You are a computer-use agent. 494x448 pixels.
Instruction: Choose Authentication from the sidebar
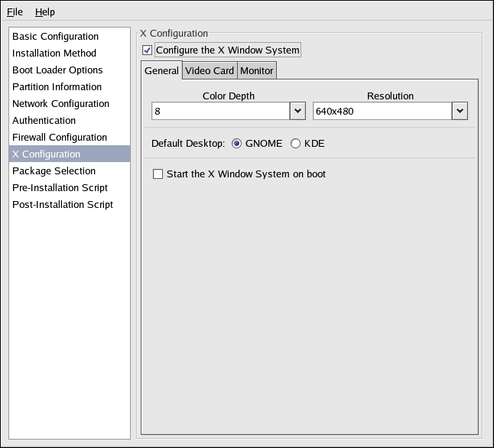(44, 120)
